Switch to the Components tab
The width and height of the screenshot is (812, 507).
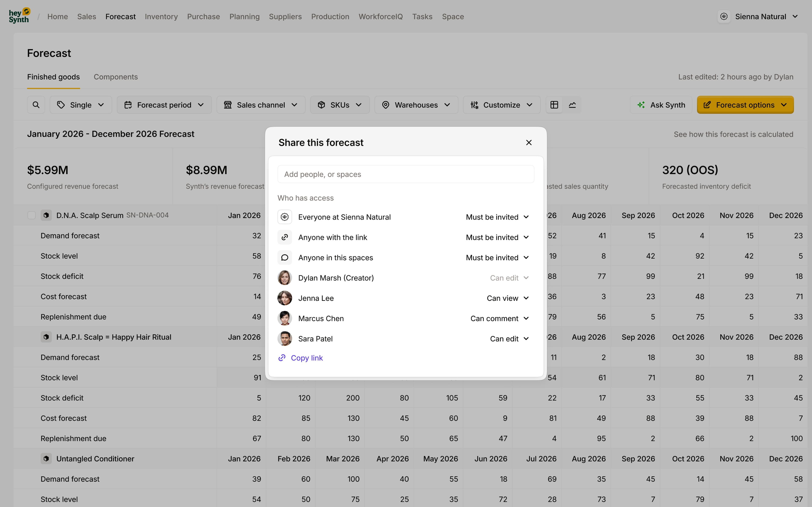pos(116,77)
